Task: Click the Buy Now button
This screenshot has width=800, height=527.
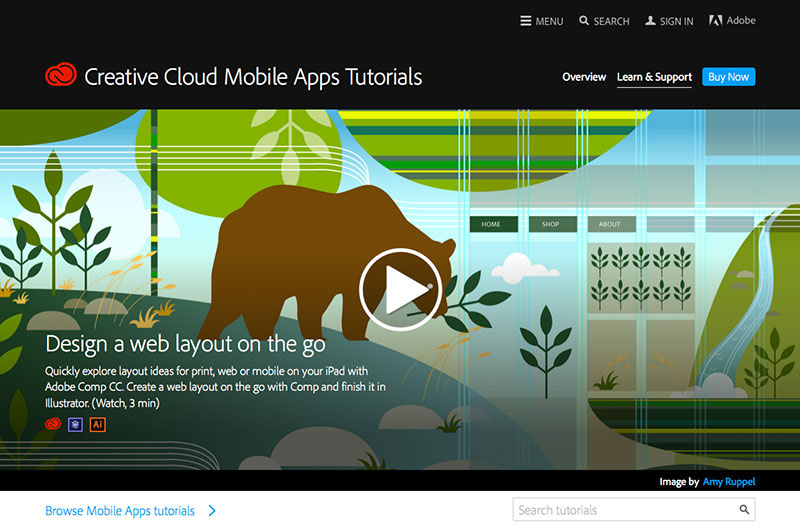Action: [729, 77]
